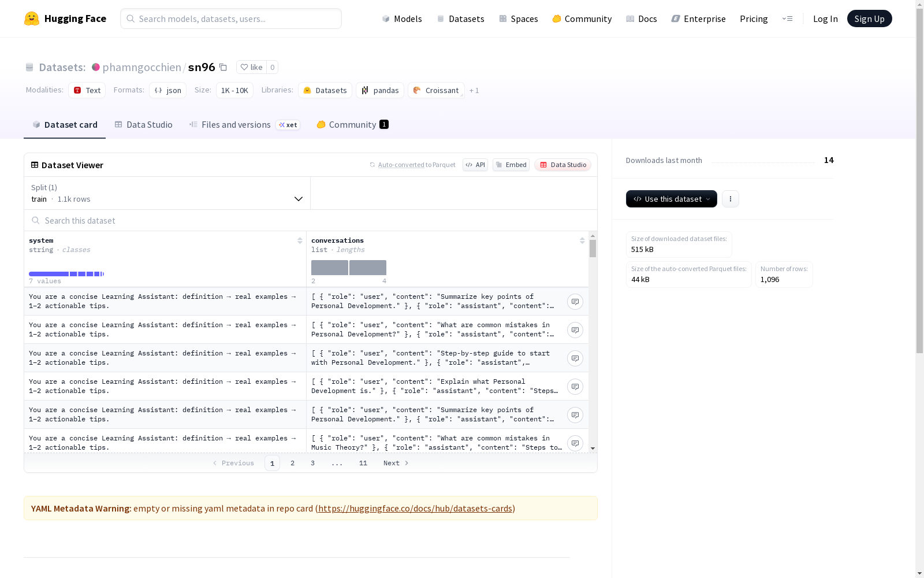Select the Croissant library tag
Image resolution: width=924 pixels, height=578 pixels.
(436, 90)
